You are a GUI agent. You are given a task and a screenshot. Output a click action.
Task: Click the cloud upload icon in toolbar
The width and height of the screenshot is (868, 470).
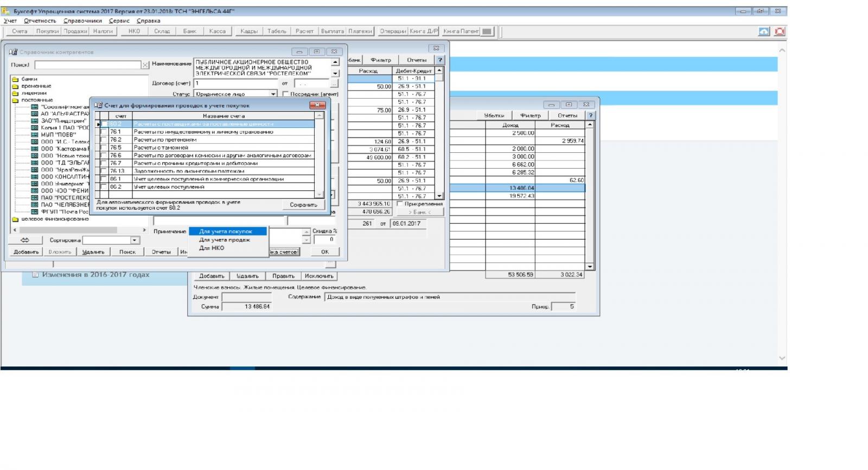763,31
